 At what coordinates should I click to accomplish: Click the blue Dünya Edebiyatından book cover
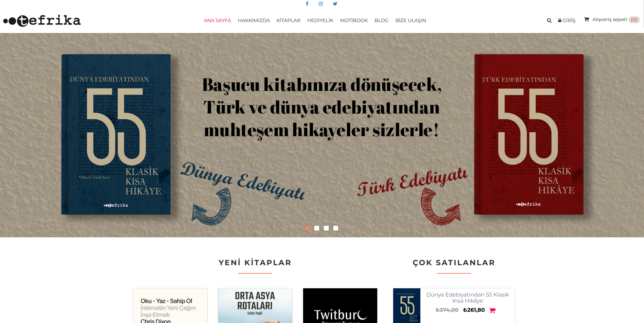pos(116,134)
